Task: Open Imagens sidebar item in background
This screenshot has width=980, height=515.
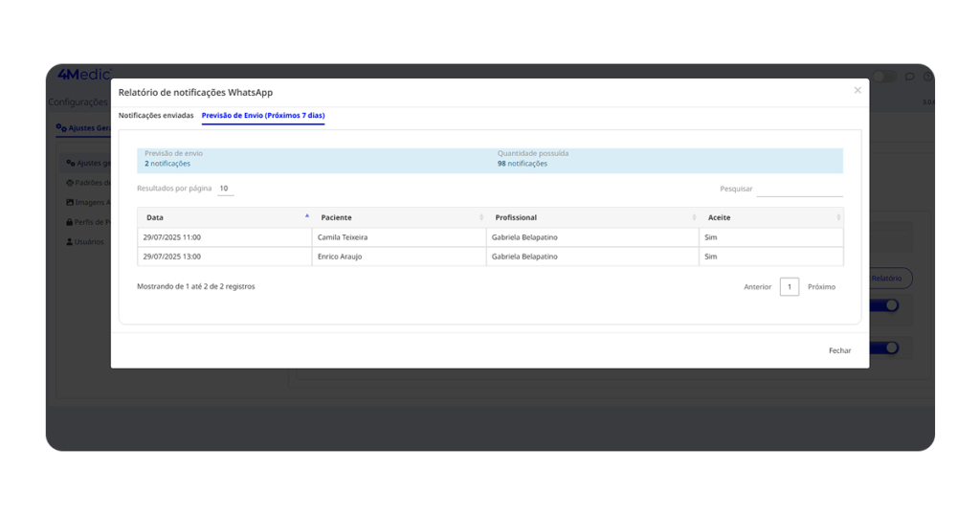Action: click(88, 203)
